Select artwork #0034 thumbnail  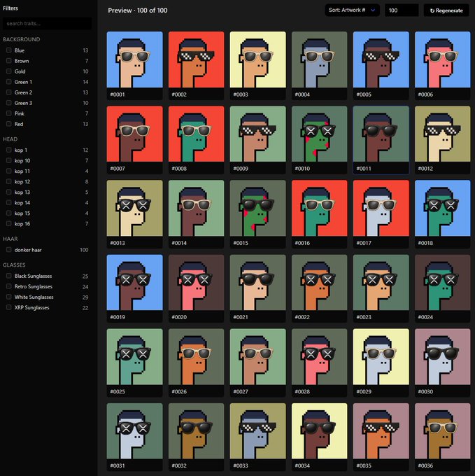(x=320, y=431)
